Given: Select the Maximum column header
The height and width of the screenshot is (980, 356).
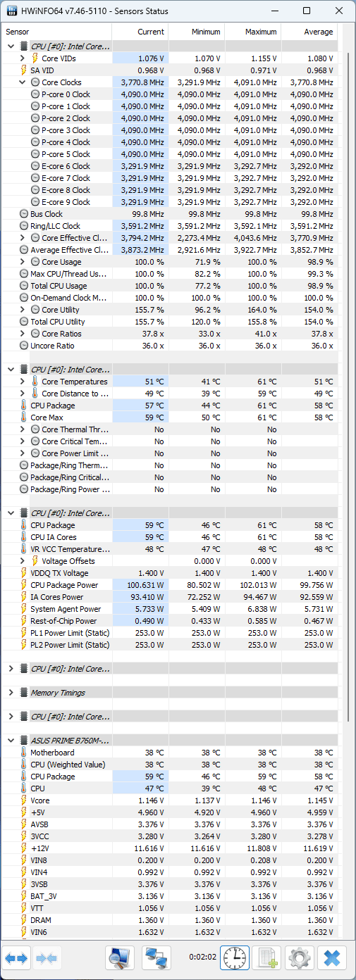Looking at the screenshot, I should click(252, 32).
